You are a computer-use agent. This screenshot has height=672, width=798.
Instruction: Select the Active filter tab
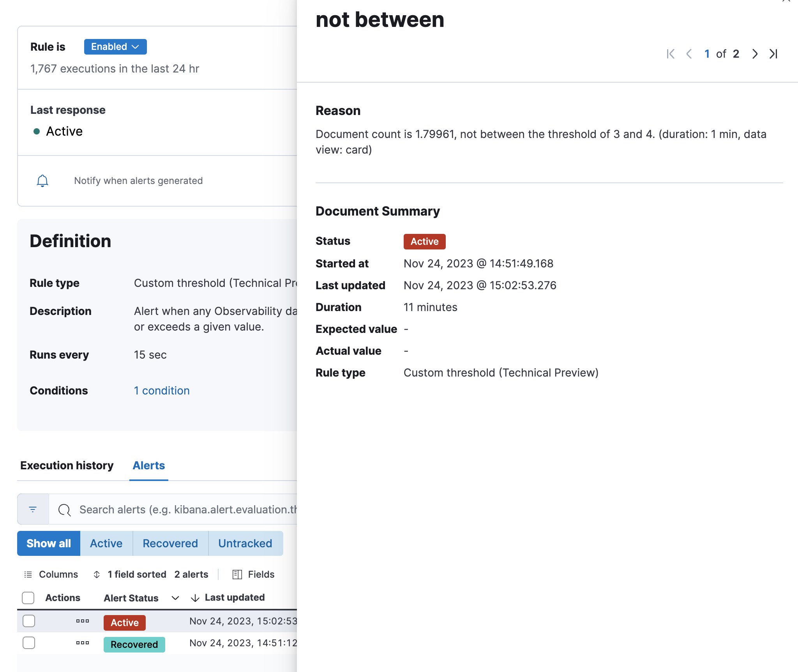(x=106, y=543)
